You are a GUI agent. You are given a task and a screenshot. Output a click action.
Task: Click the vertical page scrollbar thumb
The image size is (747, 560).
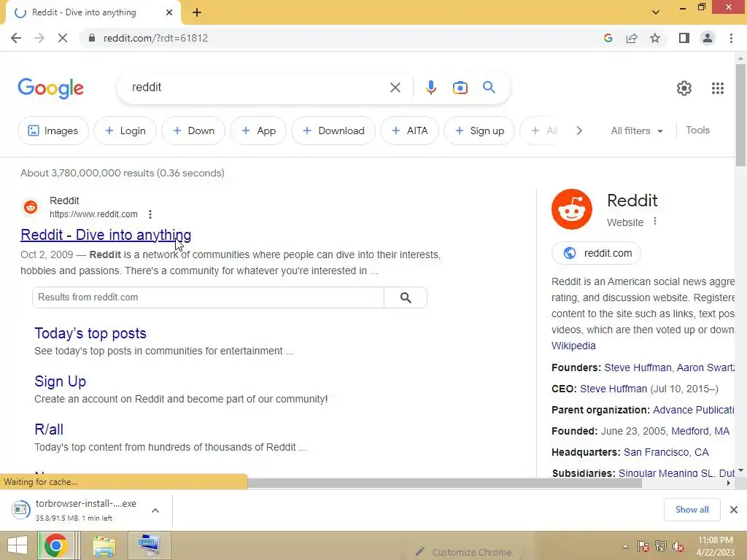pos(740,114)
